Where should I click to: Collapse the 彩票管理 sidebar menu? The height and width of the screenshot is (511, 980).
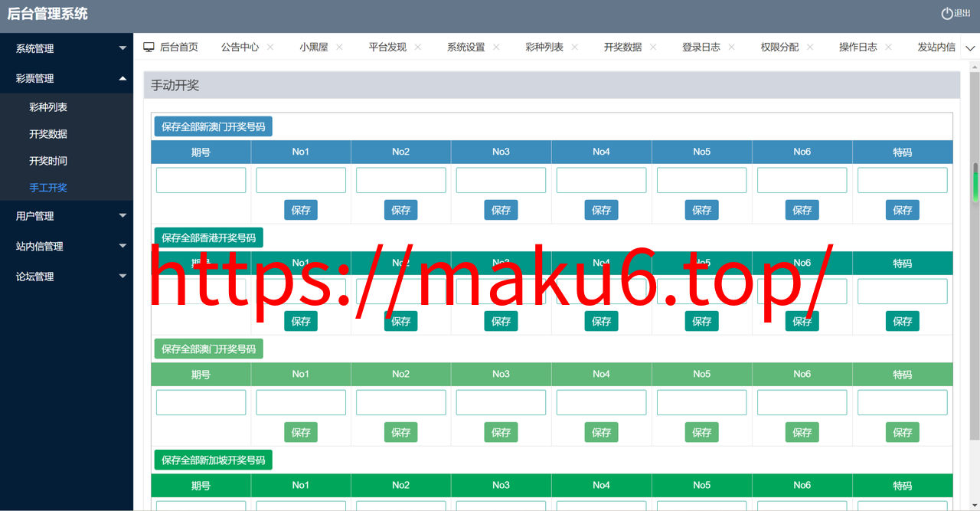[67, 78]
